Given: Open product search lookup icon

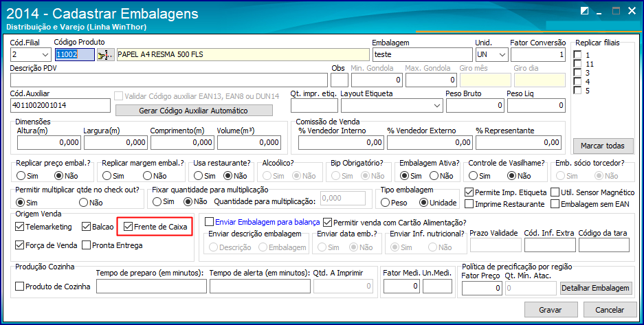Looking at the screenshot, I should (x=106, y=54).
